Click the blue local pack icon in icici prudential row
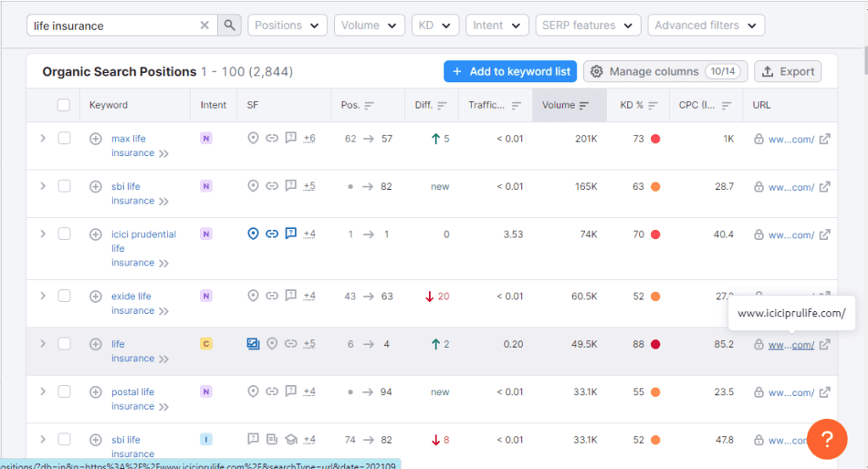 click(253, 234)
